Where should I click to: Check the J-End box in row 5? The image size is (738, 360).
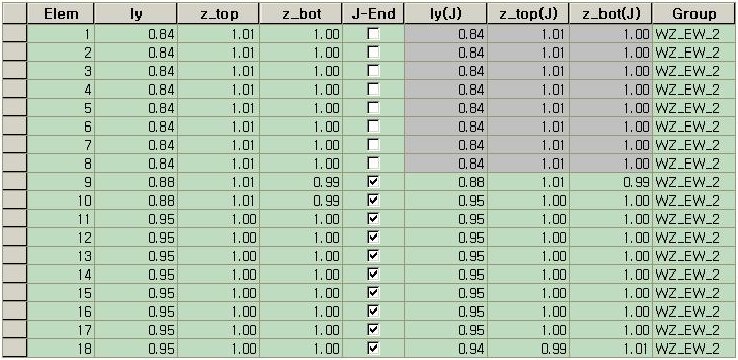tap(373, 108)
